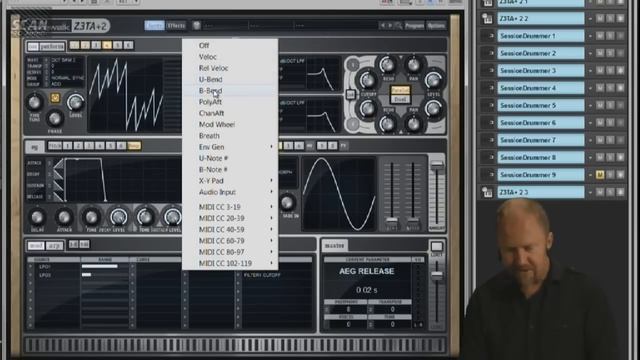The image size is (640, 360).
Task: Select highlighted oscillator 4 button
Action: click(x=107, y=45)
